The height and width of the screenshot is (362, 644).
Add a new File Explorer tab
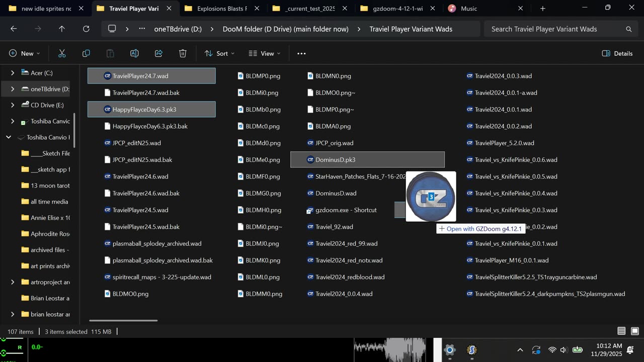(x=542, y=9)
